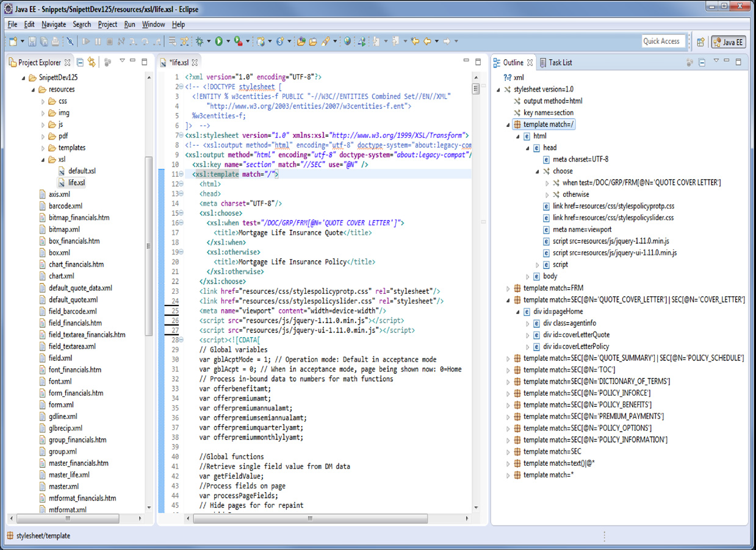
Task: Click the Debug bug icon in toolbar
Action: pos(199,41)
